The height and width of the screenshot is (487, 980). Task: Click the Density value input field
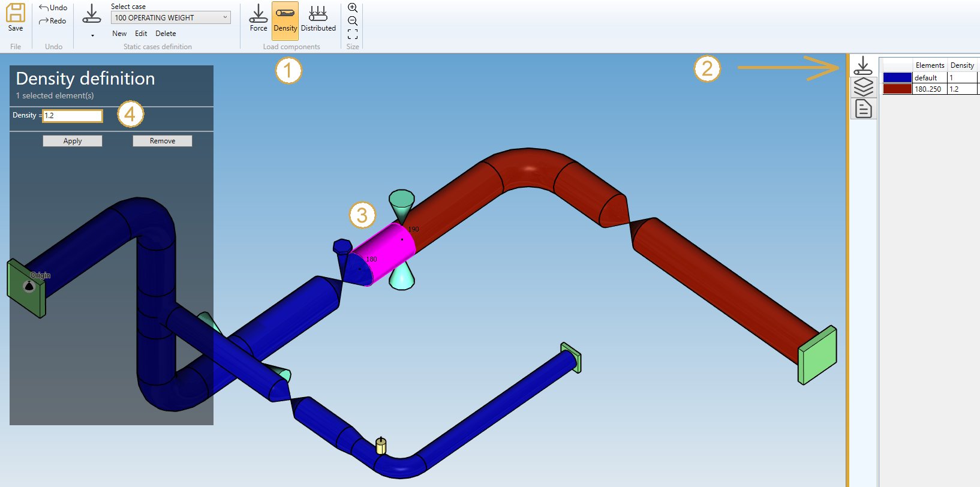click(x=73, y=116)
